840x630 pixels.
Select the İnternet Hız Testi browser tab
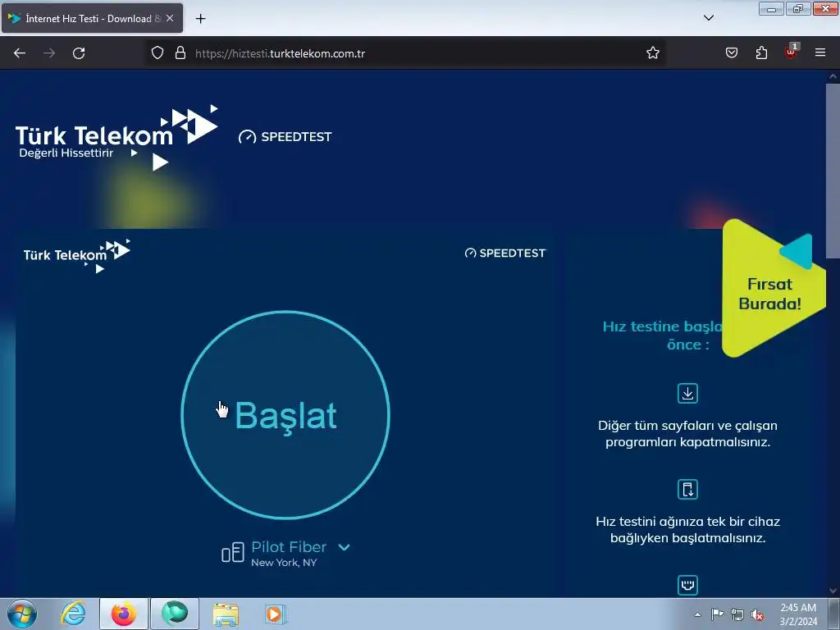(x=92, y=18)
